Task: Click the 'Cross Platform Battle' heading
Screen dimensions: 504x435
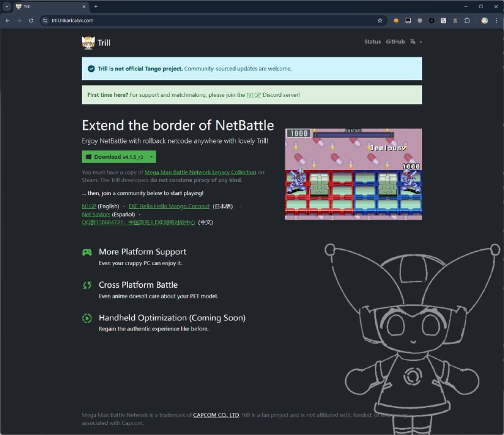Action: pyautogui.click(x=138, y=285)
